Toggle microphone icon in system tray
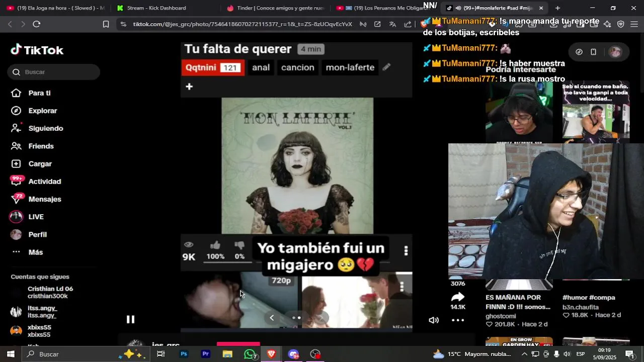Screen dimensions: 644x362 (x=556, y=354)
